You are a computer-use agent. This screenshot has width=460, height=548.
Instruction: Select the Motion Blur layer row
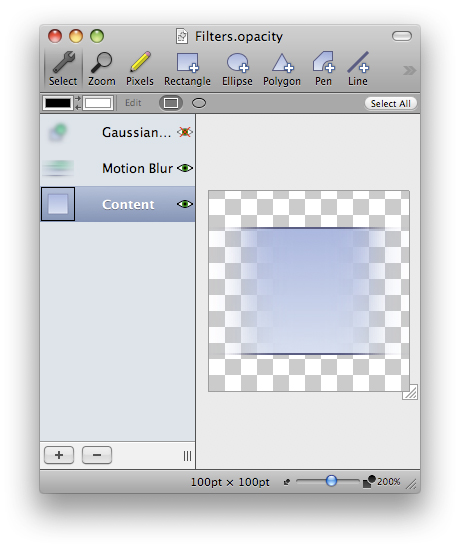coord(118,168)
